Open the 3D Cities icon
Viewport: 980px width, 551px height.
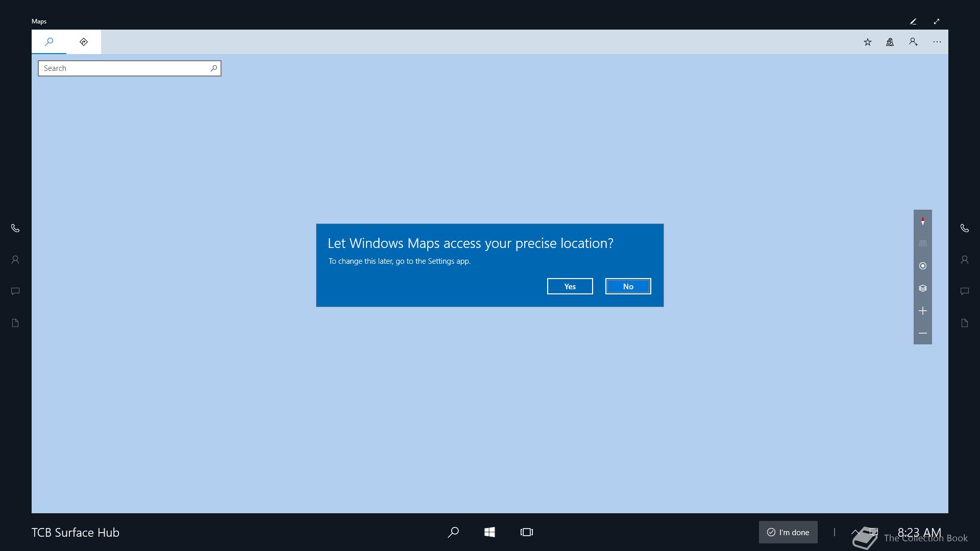tap(890, 42)
